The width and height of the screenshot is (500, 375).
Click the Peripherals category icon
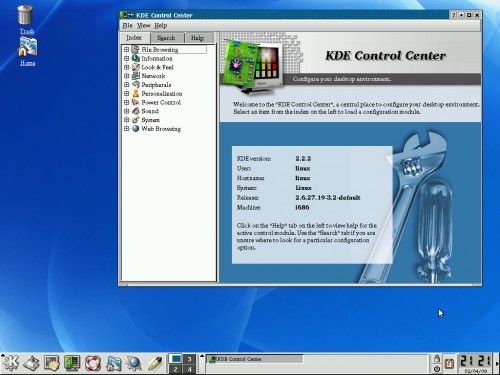click(135, 85)
